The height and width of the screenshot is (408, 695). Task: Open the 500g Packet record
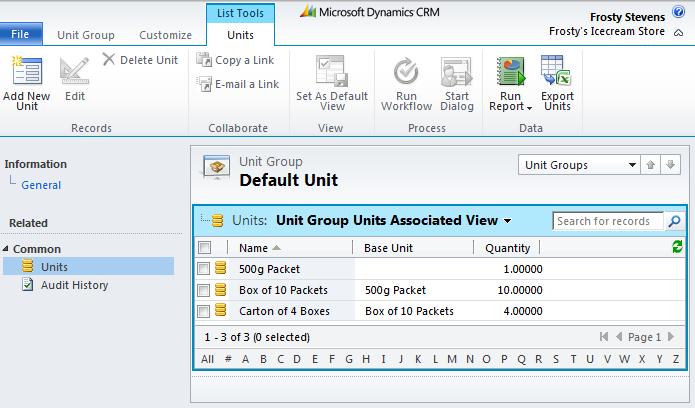coord(269,269)
